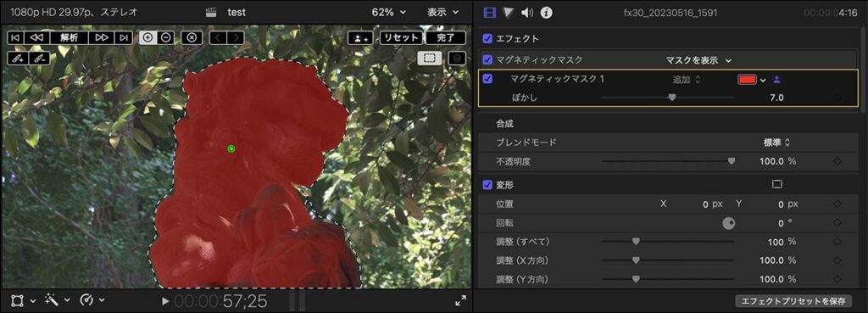Click the 位置 X value field
This screenshot has width=868, height=313.
point(705,204)
